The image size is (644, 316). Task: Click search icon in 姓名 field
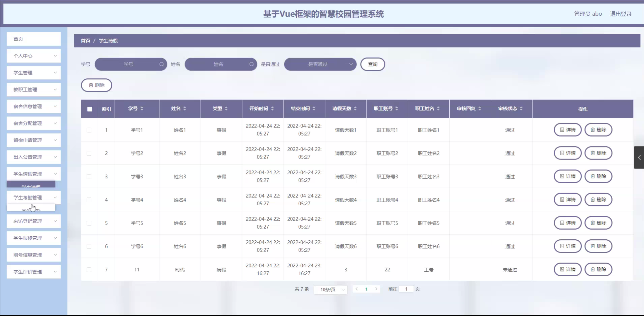pos(251,64)
